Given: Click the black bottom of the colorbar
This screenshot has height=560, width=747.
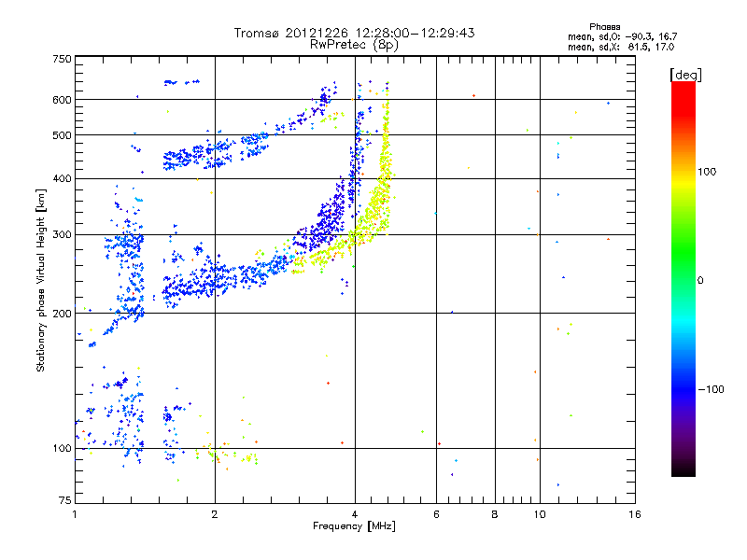Looking at the screenshot, I should click(x=684, y=469).
